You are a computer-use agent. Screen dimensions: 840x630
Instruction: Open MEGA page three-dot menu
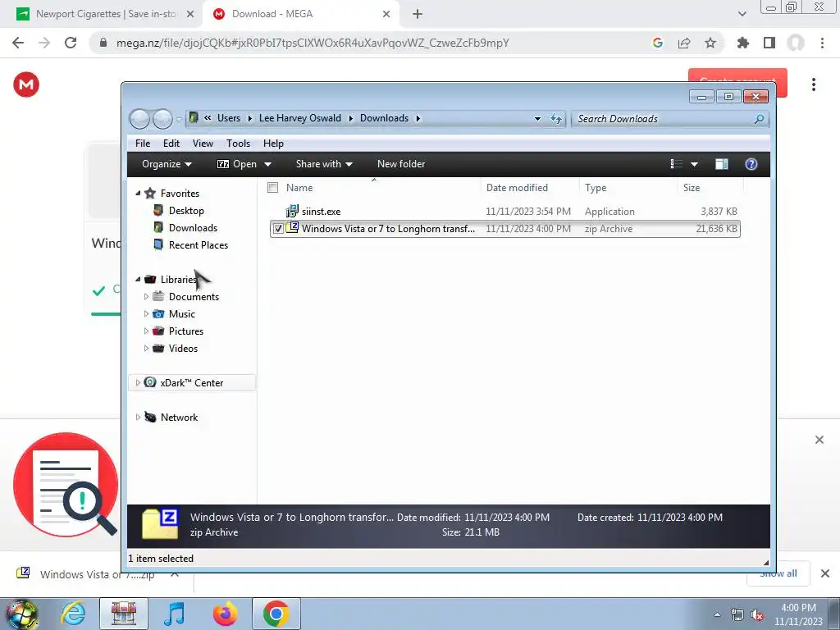(x=814, y=84)
